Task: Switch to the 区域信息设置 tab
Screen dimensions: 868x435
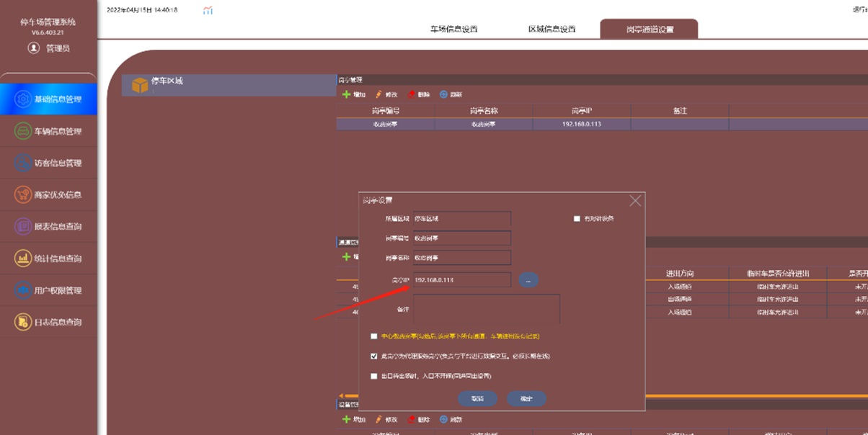Action: [552, 30]
